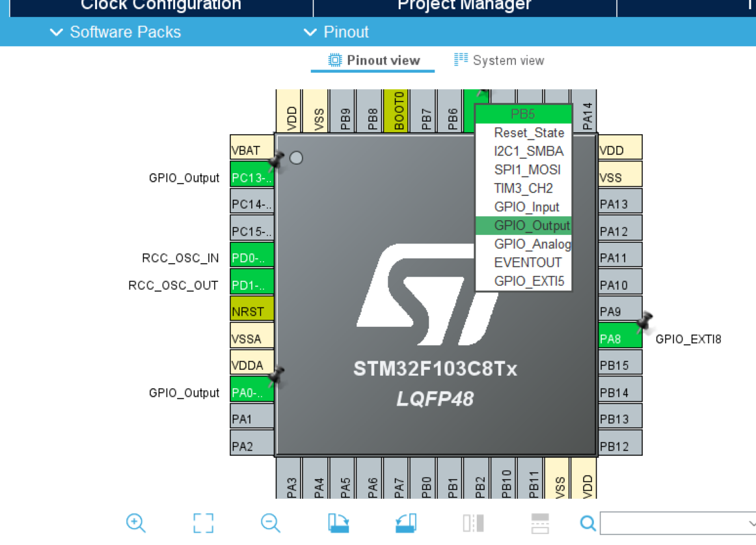Click the RCC_OSC_IN pin label

(x=180, y=259)
